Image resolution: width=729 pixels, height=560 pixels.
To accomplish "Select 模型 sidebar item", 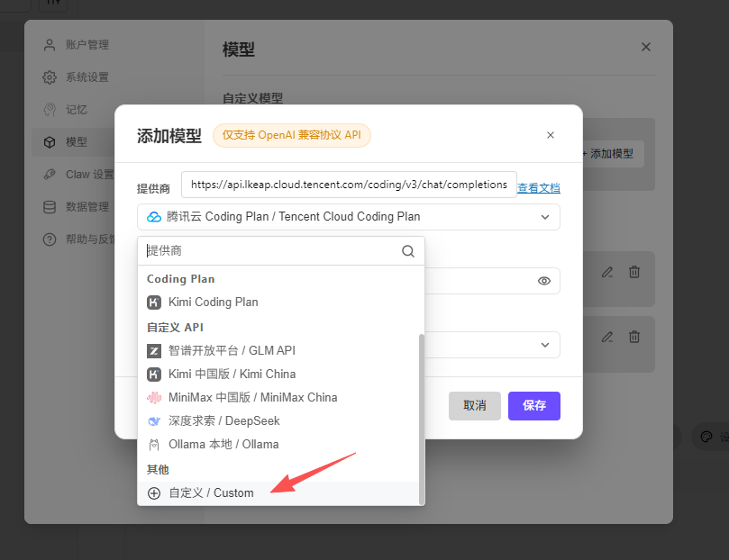I will coord(74,142).
